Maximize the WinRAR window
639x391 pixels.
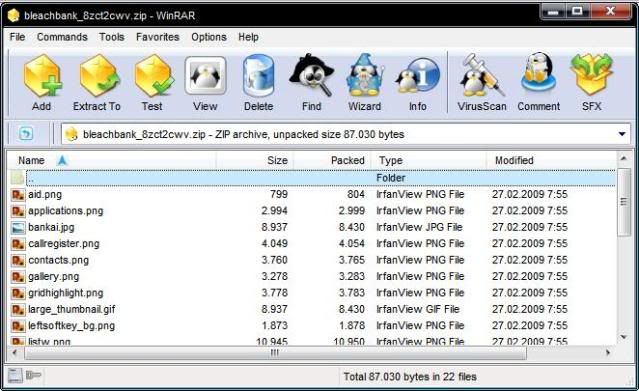pos(577,12)
